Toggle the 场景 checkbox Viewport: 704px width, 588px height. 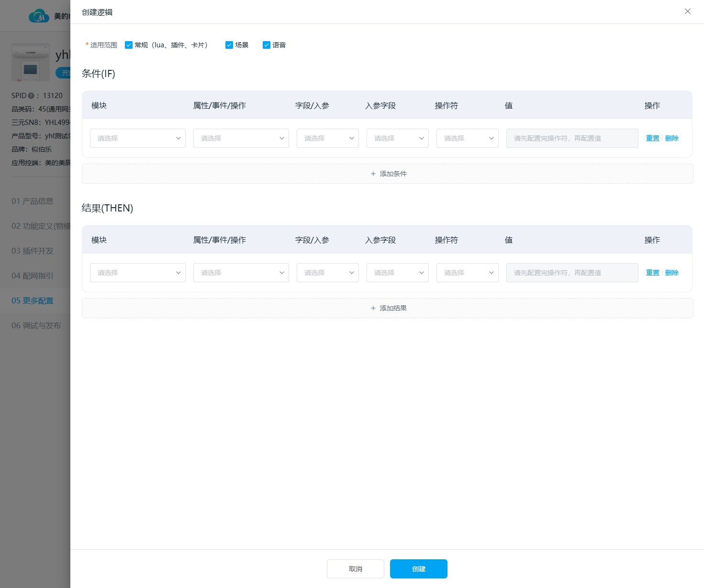point(229,45)
